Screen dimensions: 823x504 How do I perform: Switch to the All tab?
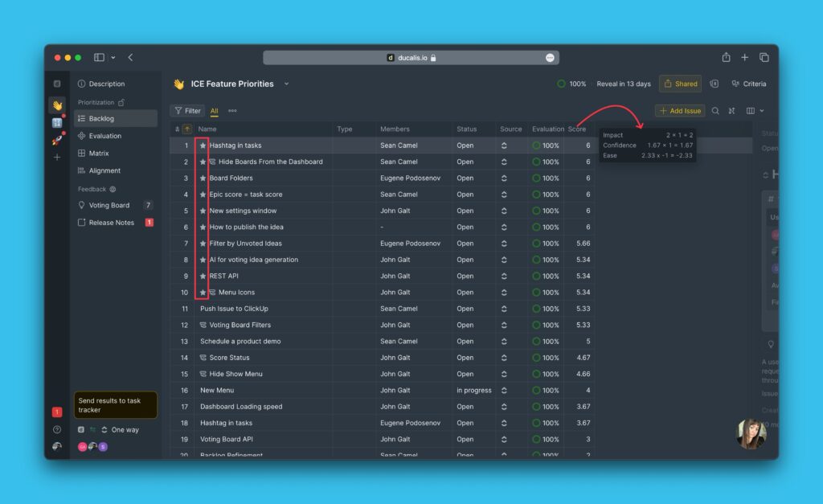point(214,110)
